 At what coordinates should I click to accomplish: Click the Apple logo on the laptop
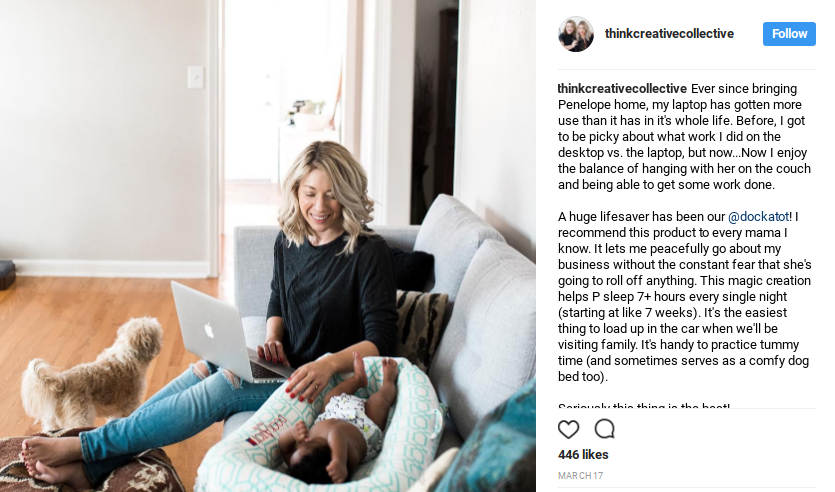(x=209, y=330)
